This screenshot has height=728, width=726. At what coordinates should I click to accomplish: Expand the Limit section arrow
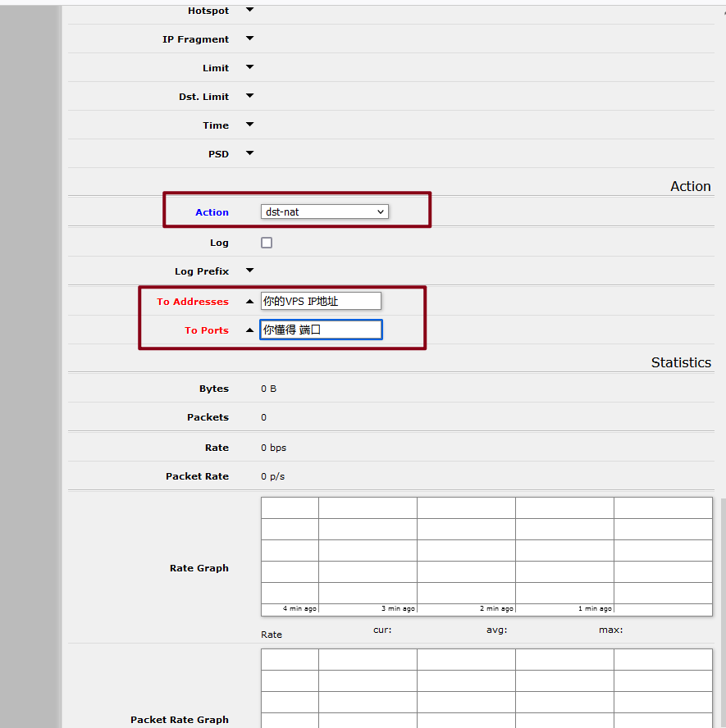coord(250,67)
